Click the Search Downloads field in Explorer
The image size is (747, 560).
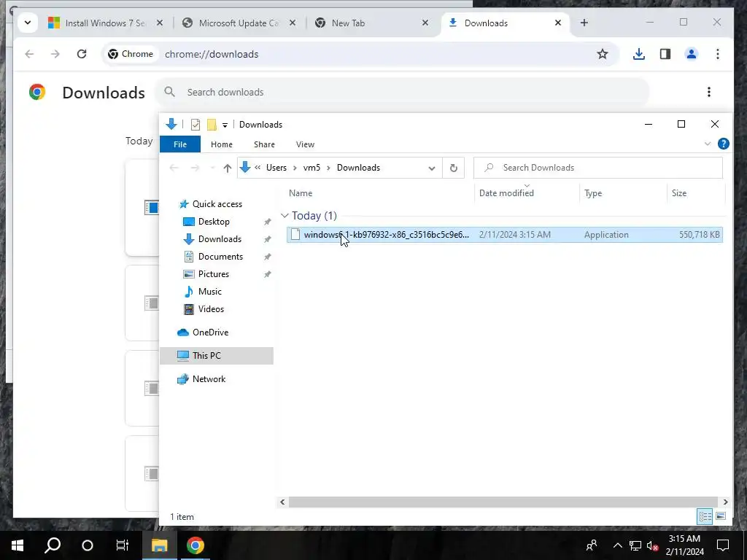click(x=598, y=168)
